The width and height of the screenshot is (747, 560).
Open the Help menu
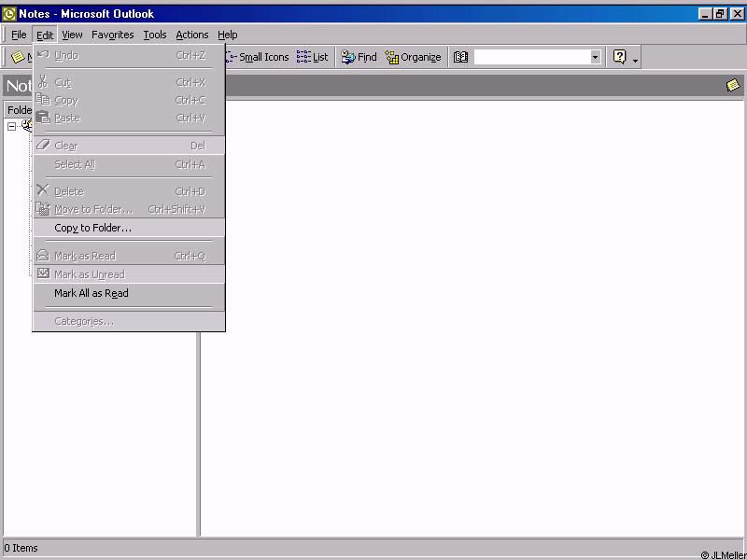pyautogui.click(x=227, y=35)
